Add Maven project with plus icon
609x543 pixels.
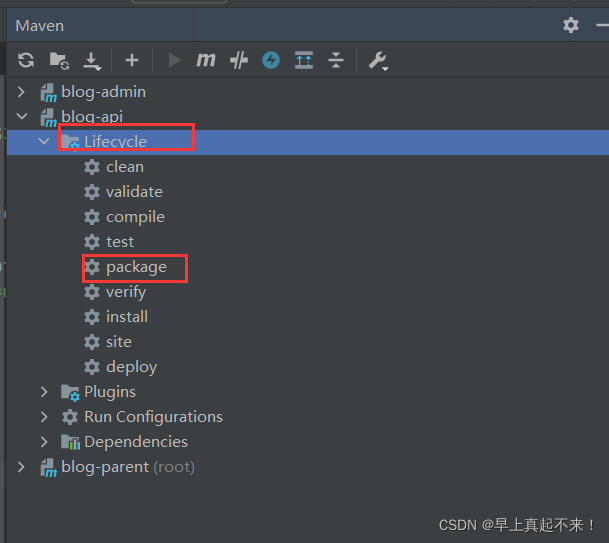pos(132,60)
